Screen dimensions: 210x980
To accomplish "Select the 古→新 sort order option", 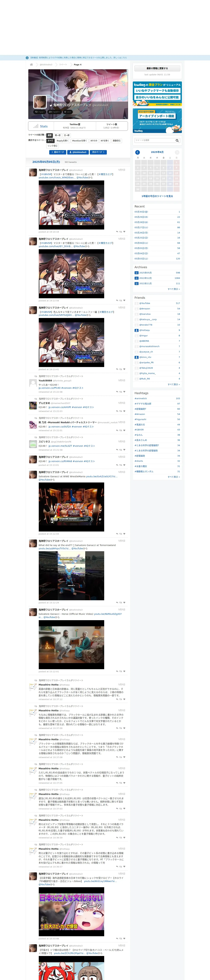I will tap(67, 135).
